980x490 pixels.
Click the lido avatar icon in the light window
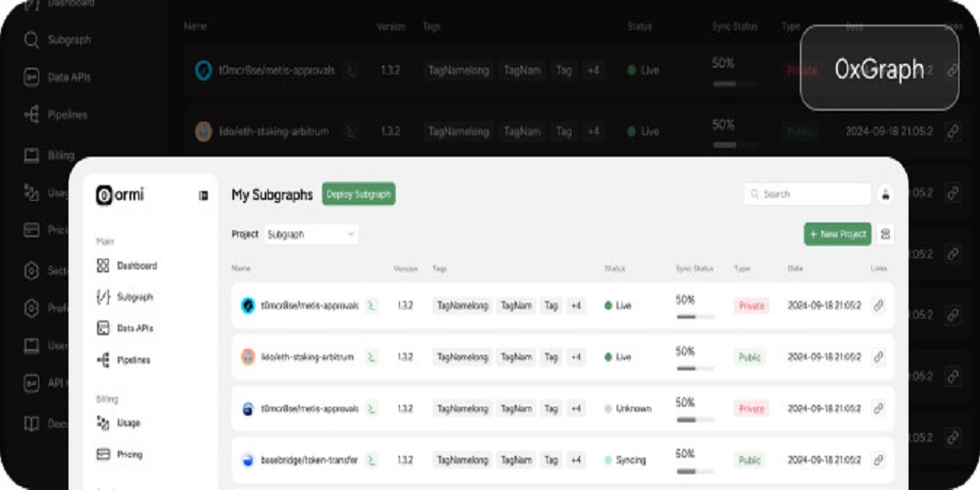click(248, 357)
